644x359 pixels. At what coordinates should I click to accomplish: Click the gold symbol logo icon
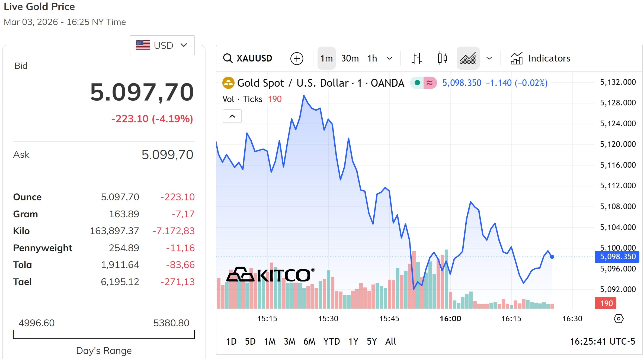228,83
